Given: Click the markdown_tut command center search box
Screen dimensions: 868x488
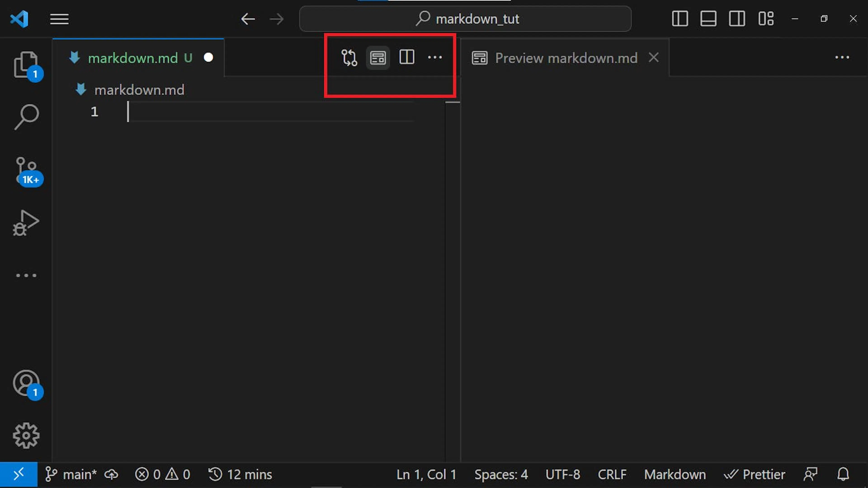Looking at the screenshot, I should click(465, 19).
